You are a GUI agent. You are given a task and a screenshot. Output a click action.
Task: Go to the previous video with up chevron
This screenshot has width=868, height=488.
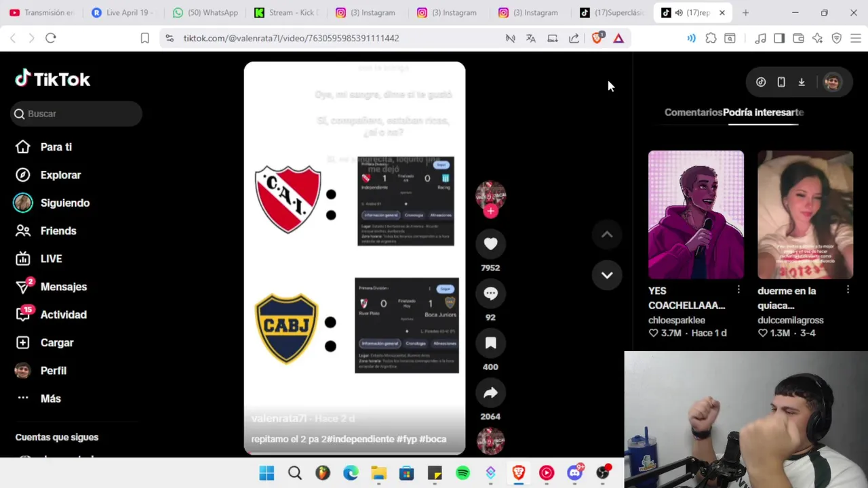click(x=607, y=235)
